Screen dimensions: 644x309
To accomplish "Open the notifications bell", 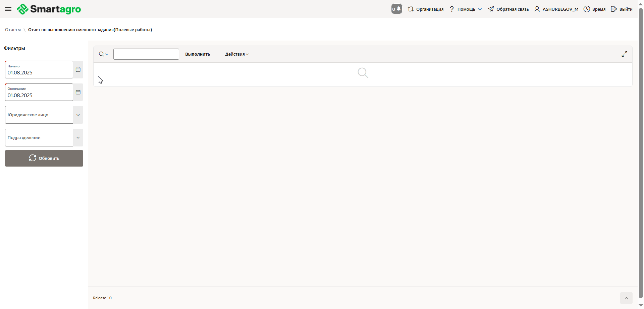I will (x=396, y=9).
